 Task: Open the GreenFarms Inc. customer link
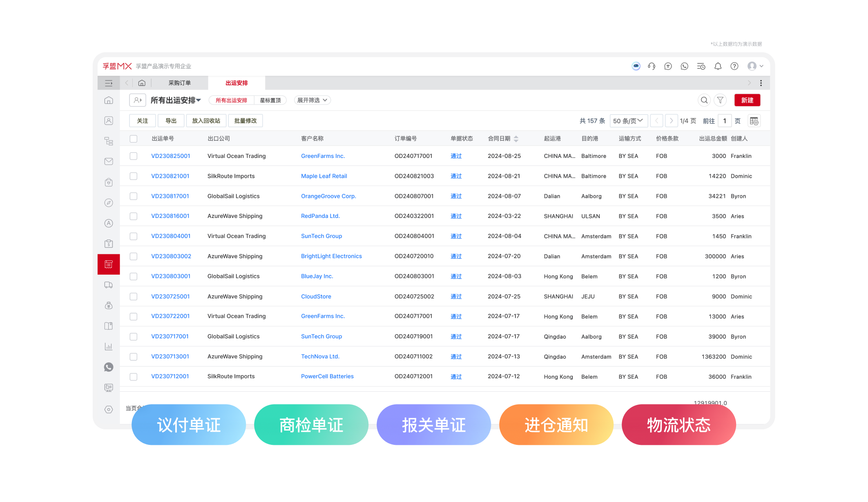click(x=323, y=156)
